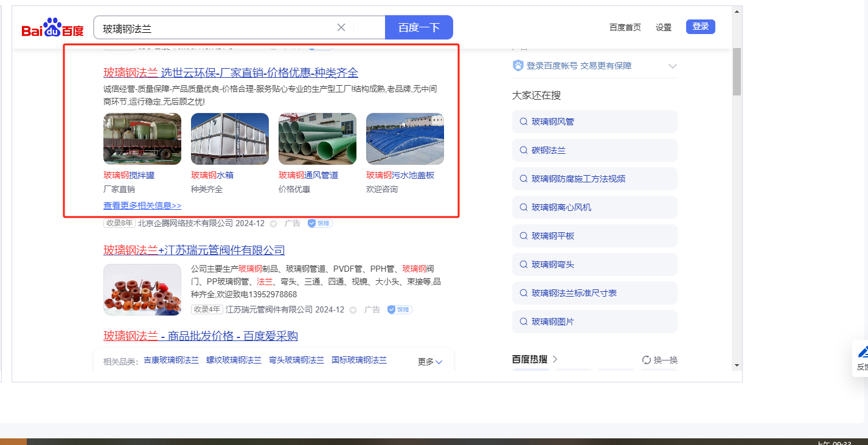The image size is (868, 445).
Task: Select 国标玻璃钢法兰 related category
Action: 359,360
